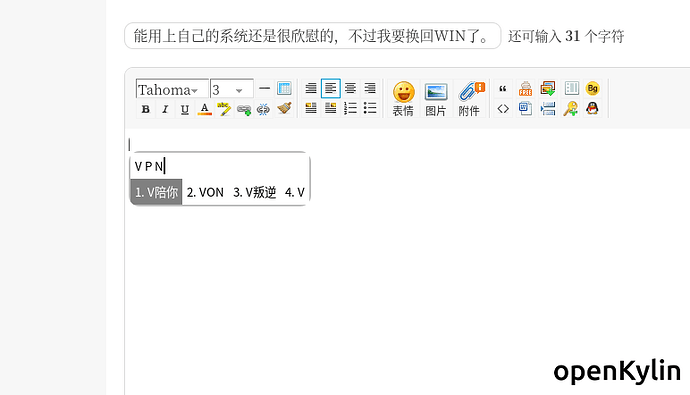Insert a bulleted list
The image size is (690, 395).
coord(370,108)
